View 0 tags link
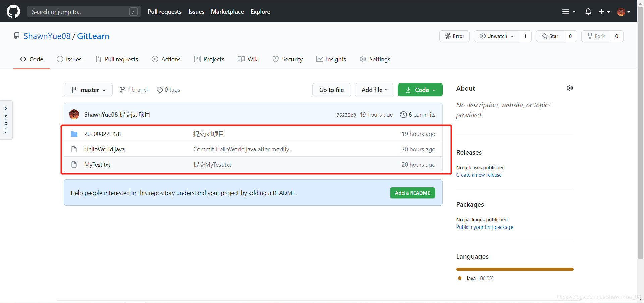644x303 pixels. tap(168, 90)
